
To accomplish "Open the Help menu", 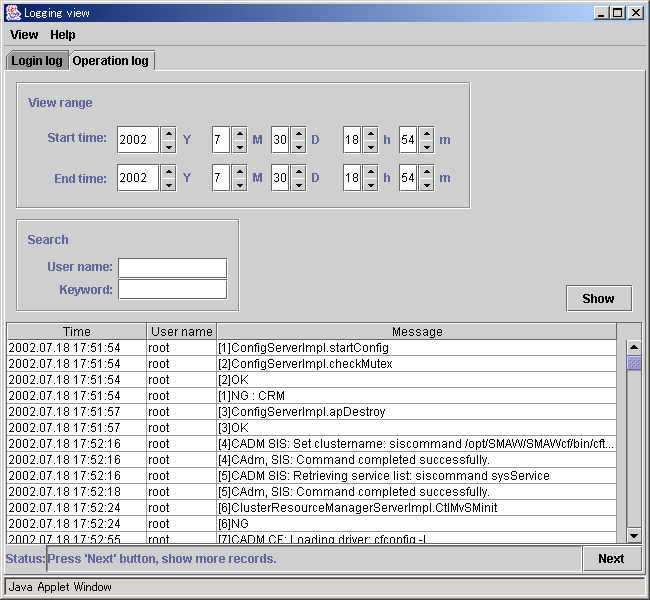I will (x=63, y=35).
